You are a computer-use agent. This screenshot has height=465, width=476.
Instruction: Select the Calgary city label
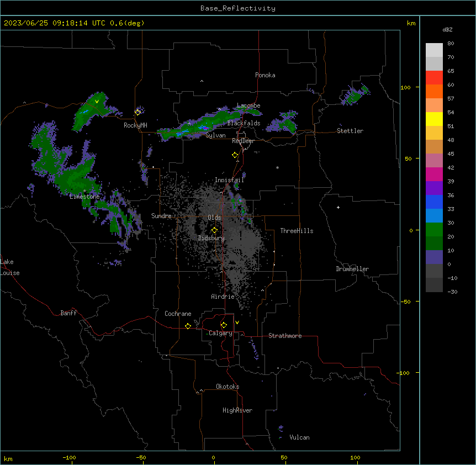(220, 333)
